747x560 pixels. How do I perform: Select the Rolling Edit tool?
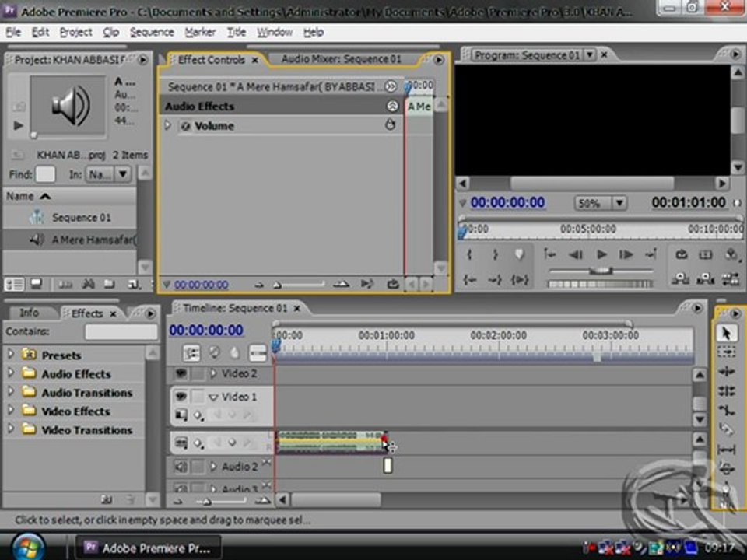[x=726, y=391]
